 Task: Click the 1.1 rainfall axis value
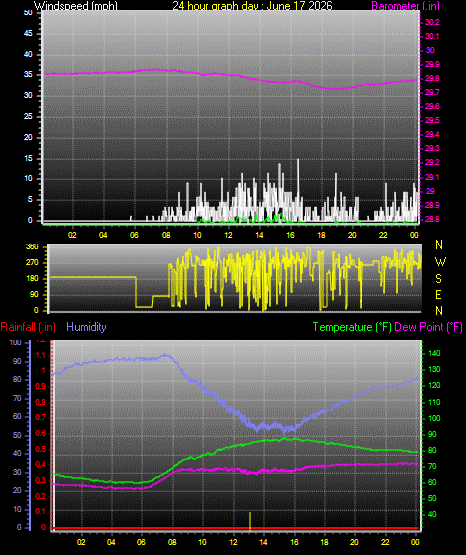[x=41, y=355]
